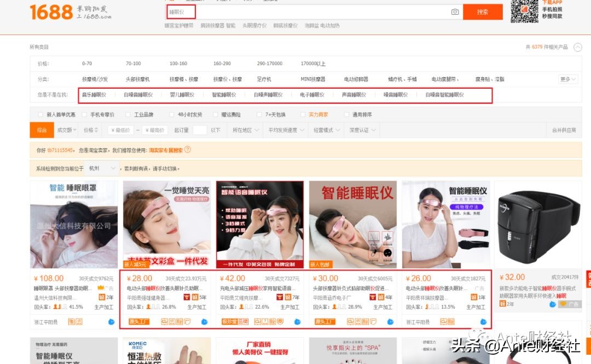591x364 pixels.
Task: Expand the 更多 category options
Action: click(566, 79)
